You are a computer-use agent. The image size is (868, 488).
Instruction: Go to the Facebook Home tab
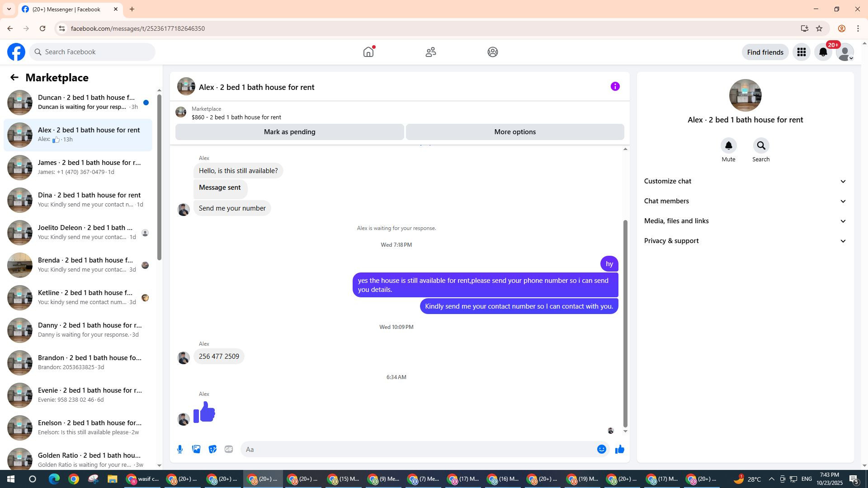pos(368,52)
